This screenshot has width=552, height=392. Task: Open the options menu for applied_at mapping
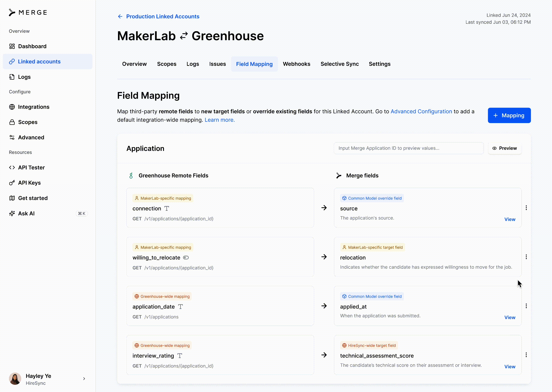click(x=526, y=306)
